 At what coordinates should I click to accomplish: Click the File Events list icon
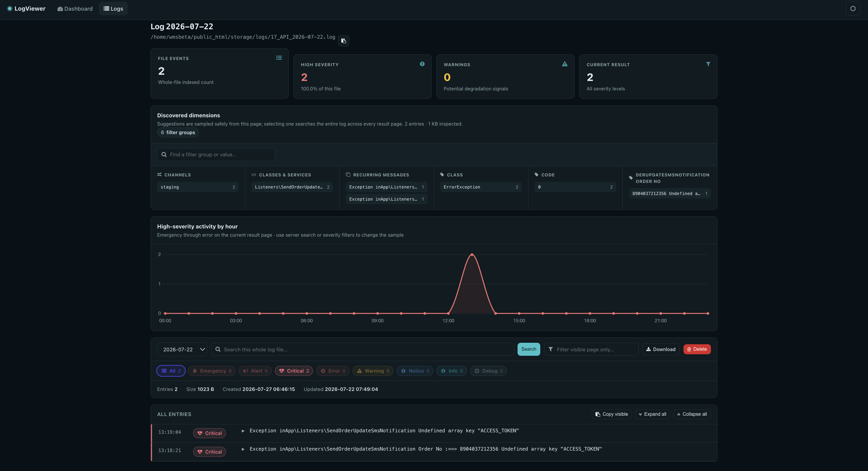point(279,58)
